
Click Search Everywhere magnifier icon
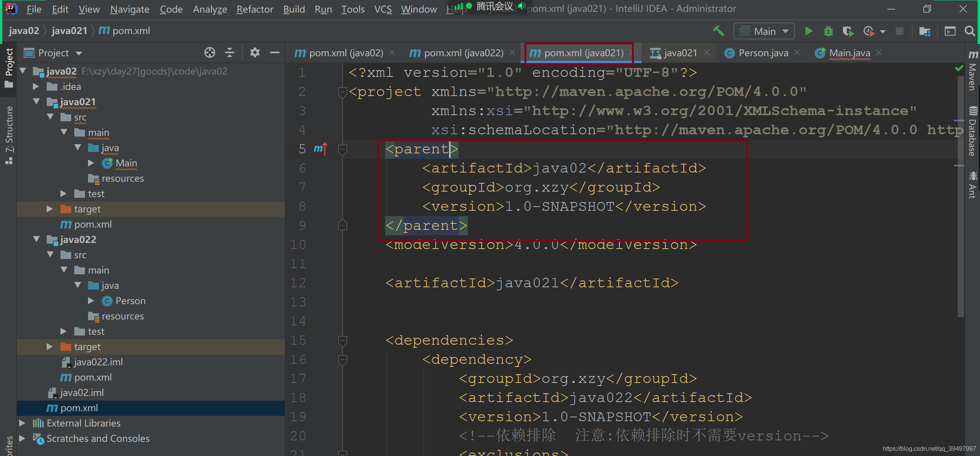pyautogui.click(x=970, y=31)
